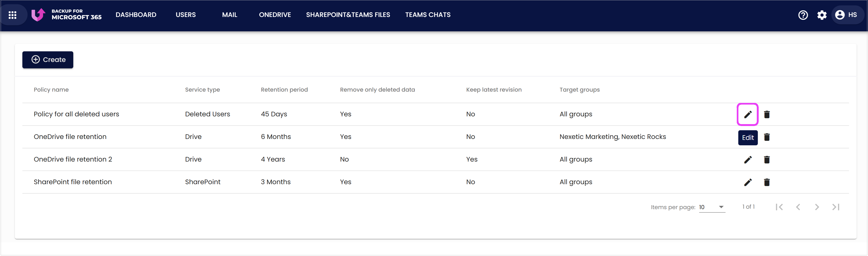Delete the OneDrive file retention policy

(767, 137)
